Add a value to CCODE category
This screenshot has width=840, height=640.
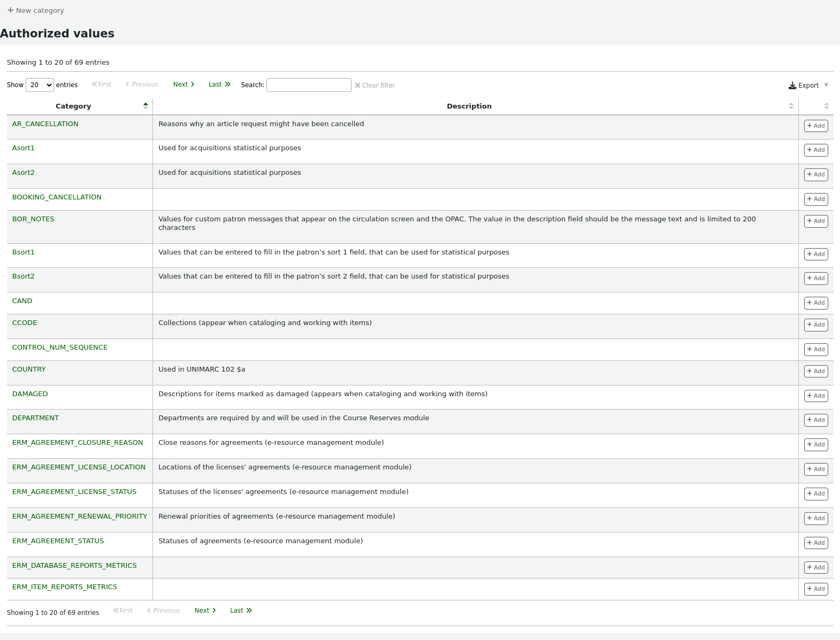pyautogui.click(x=815, y=325)
